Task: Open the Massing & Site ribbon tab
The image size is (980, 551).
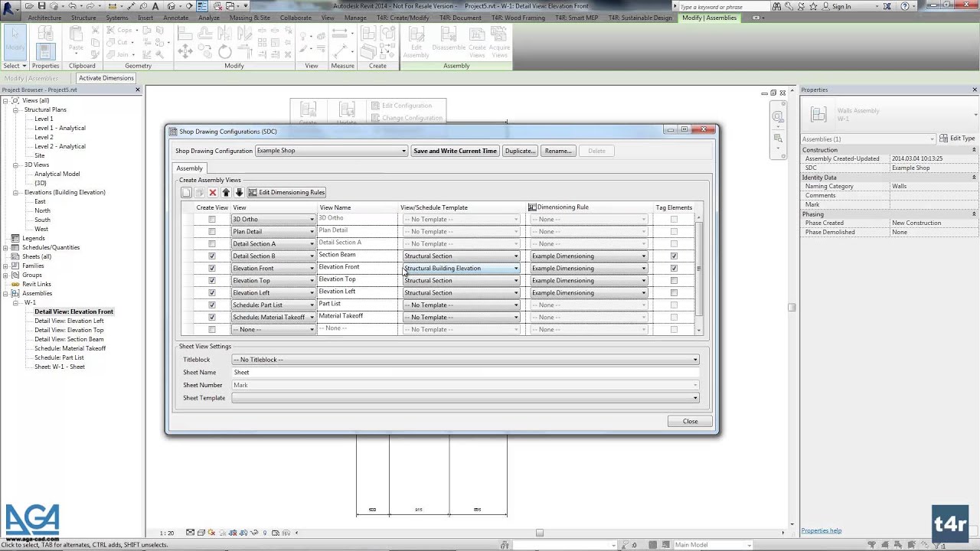Action: pyautogui.click(x=250, y=18)
